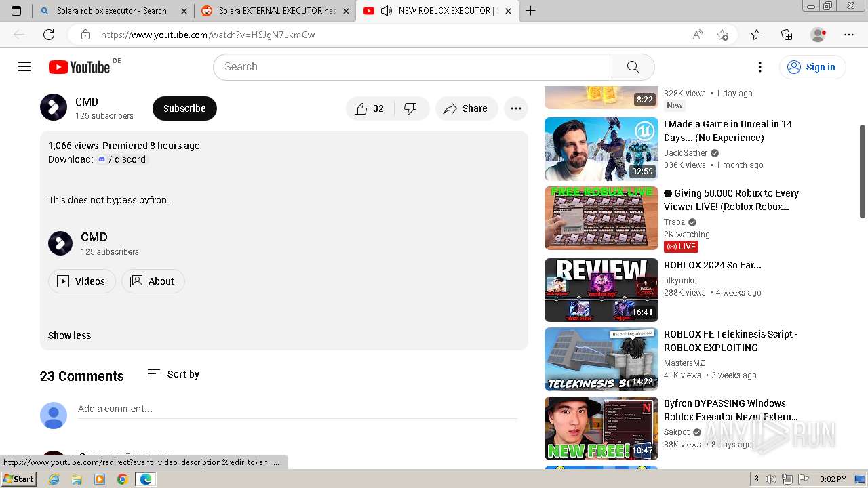Viewport: 868px width, 488px height.
Task: Open the channel About button
Action: click(x=153, y=281)
